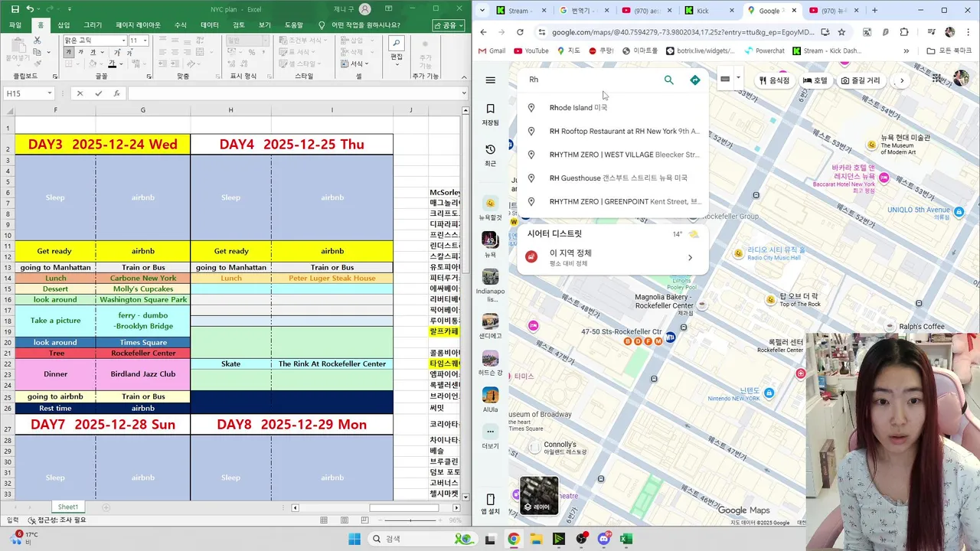
Task: Select the Birdland Jazz Club cell
Action: point(143,374)
